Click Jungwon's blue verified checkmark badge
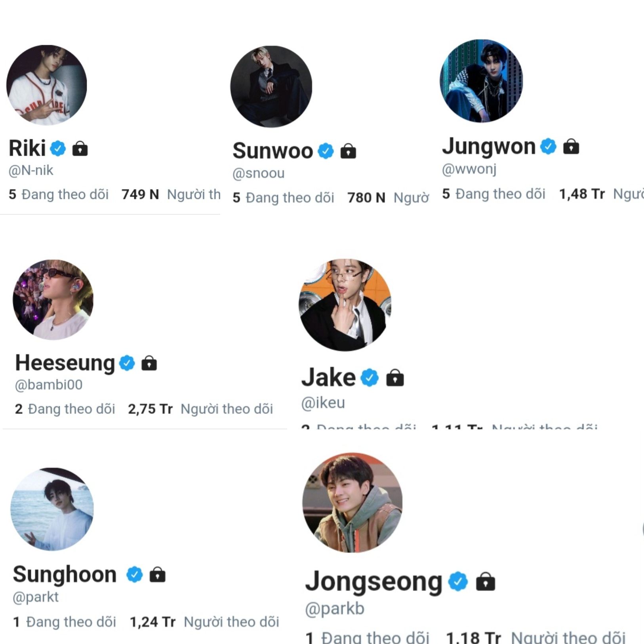 pos(549,147)
